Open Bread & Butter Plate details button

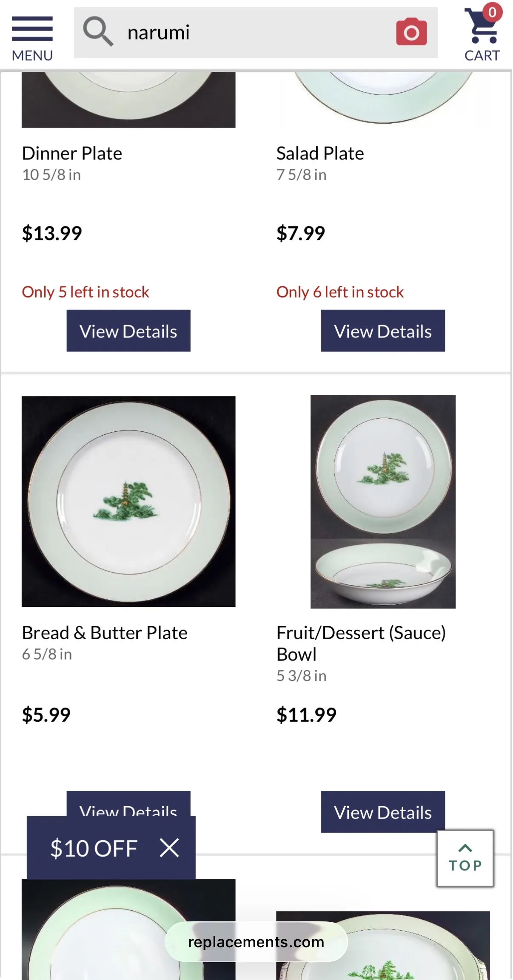(x=128, y=803)
